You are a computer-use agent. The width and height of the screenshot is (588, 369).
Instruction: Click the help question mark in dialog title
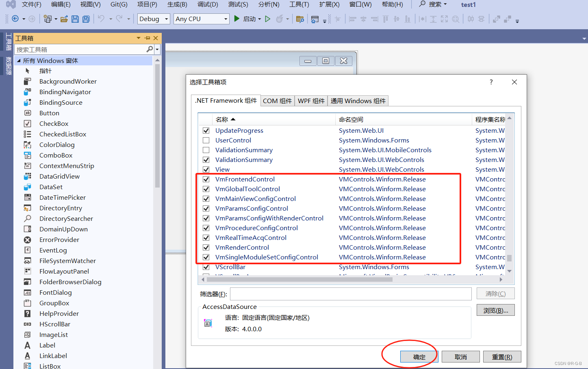pyautogui.click(x=491, y=82)
